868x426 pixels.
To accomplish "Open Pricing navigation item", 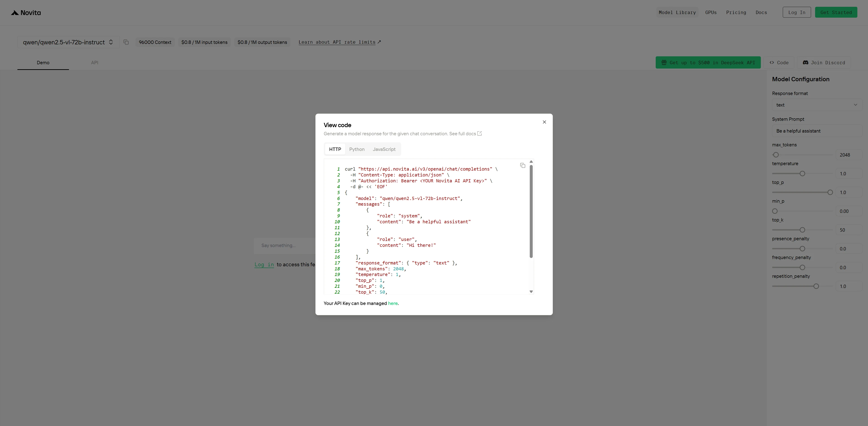I will 736,12.
